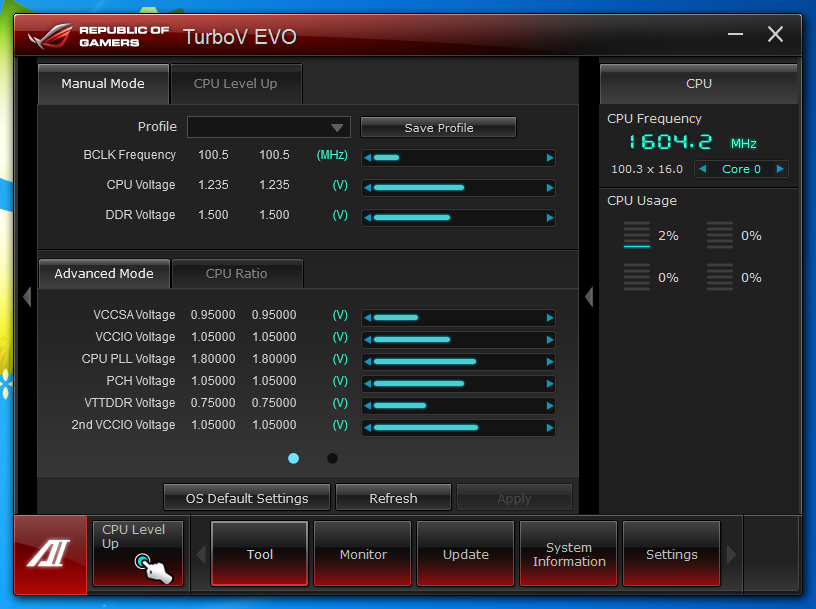Viewport: 816px width, 609px height.
Task: Open the CPU Level Up tab
Action: (x=236, y=84)
